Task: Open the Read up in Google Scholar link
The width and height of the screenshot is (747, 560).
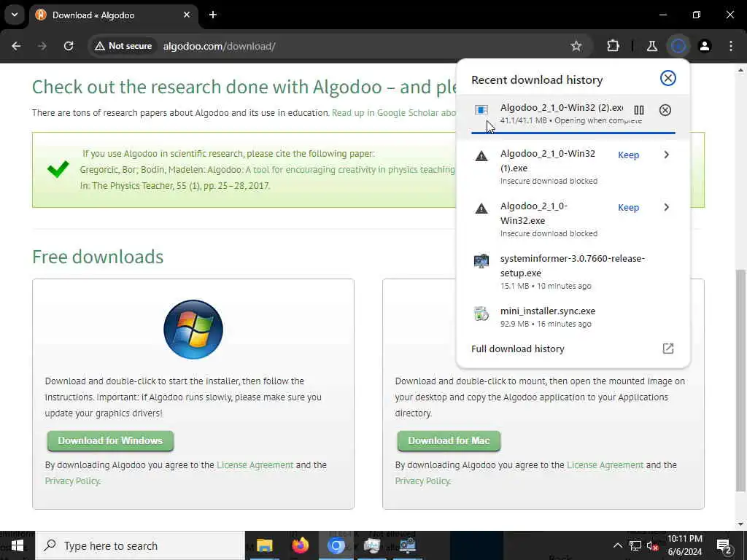Action: [x=393, y=113]
